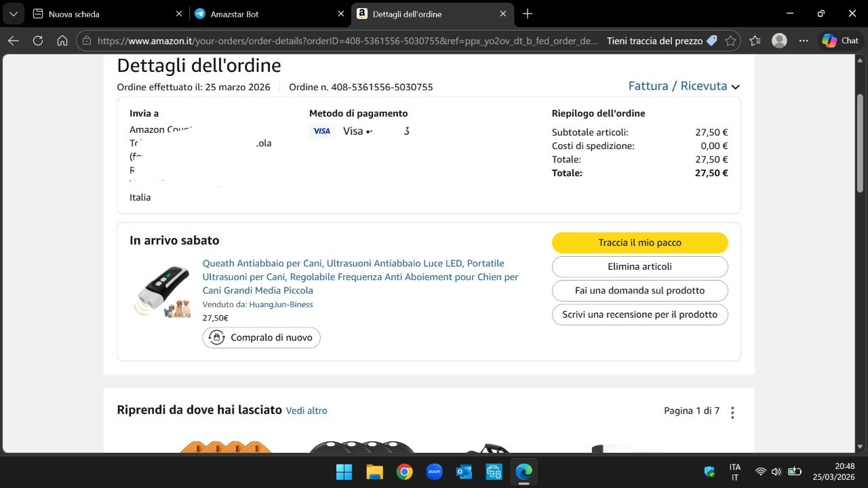Launch Google Chrome from the taskbar
The image size is (868, 488).
coord(404,471)
